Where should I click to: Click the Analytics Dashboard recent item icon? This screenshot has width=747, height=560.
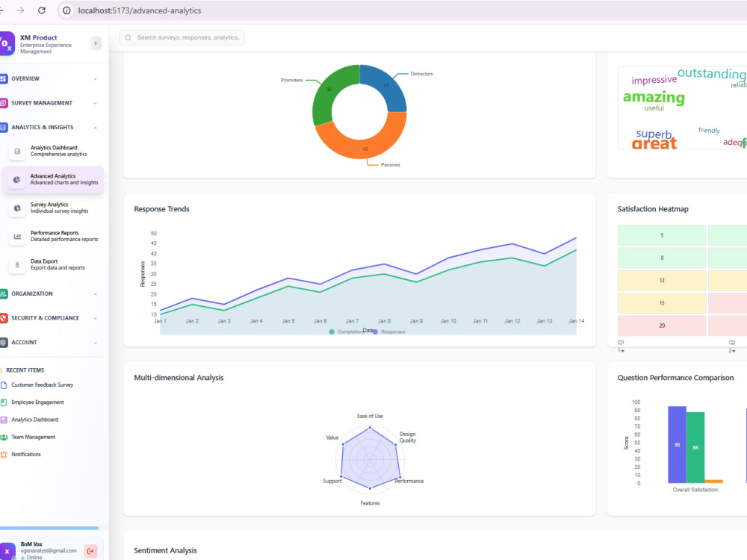pos(4,420)
